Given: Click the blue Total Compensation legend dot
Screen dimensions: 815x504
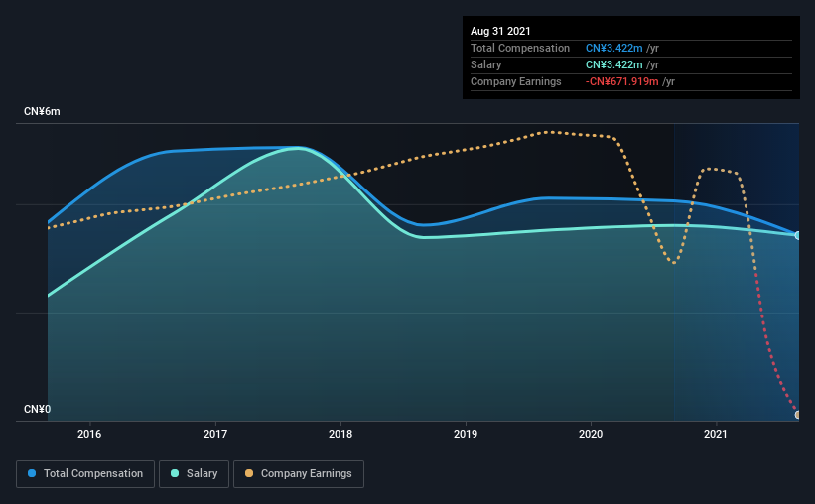Looking at the screenshot, I should pyautogui.click(x=32, y=473).
